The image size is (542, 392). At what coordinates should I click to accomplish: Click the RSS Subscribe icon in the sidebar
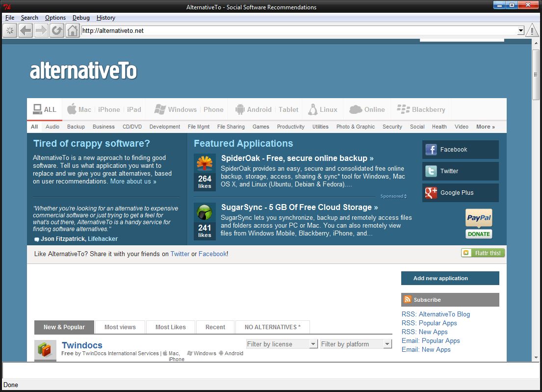[x=408, y=299]
